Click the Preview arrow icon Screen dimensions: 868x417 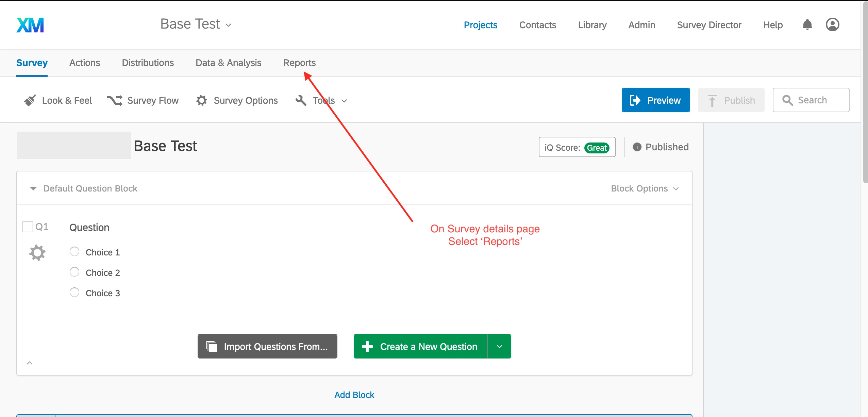(x=635, y=100)
